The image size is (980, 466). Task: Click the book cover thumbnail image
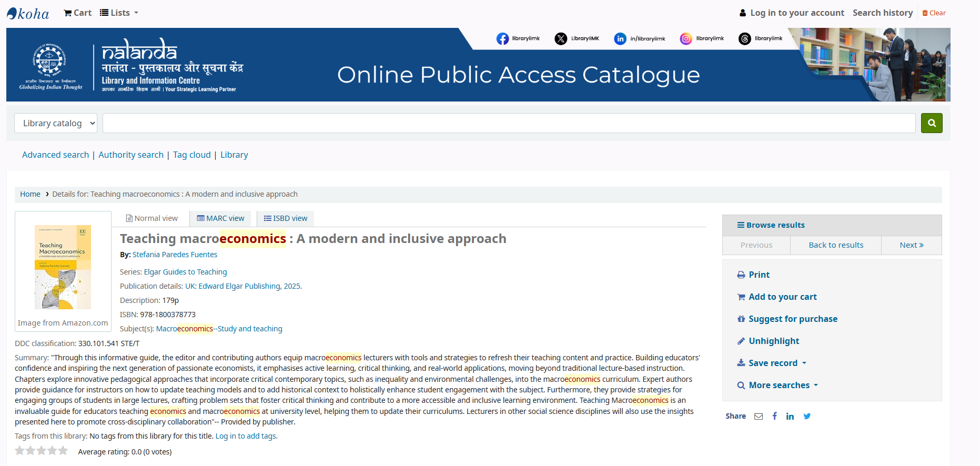tap(63, 267)
